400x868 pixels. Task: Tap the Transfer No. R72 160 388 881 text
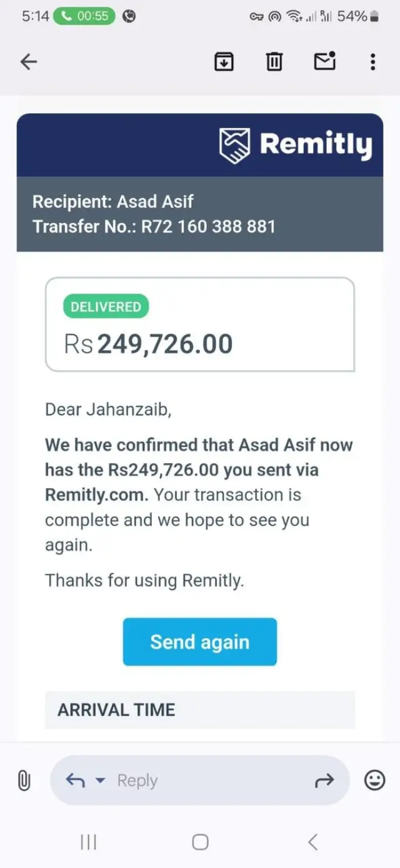[154, 226]
